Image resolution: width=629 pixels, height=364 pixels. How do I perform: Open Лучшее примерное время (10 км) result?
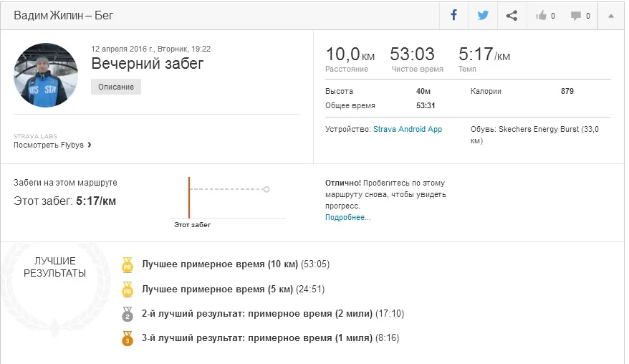(220, 265)
